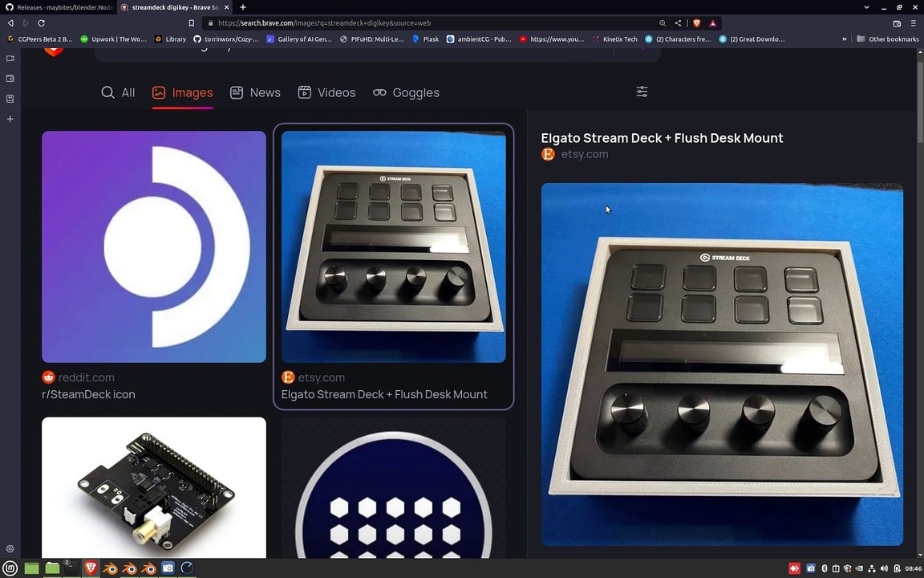Open the terminal from the taskbar
This screenshot has width=924, height=578.
click(x=71, y=568)
